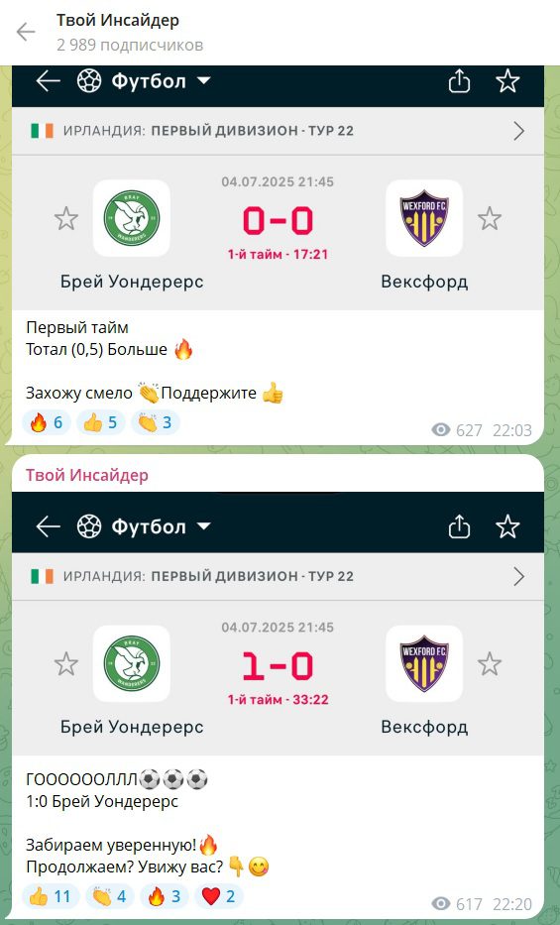Tap the favorite star in first Футбол header
Image resolution: width=560 pixels, height=925 pixels.
pos(507,81)
